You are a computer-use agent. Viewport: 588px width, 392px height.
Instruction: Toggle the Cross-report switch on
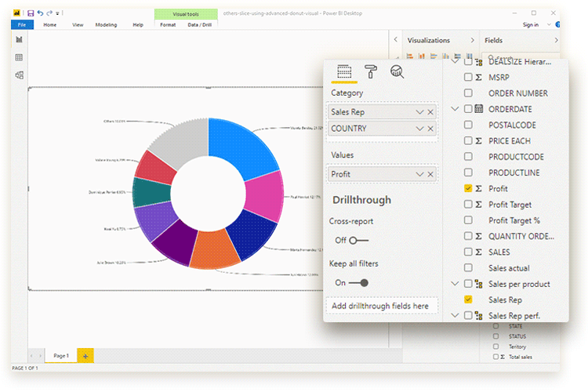(x=358, y=240)
